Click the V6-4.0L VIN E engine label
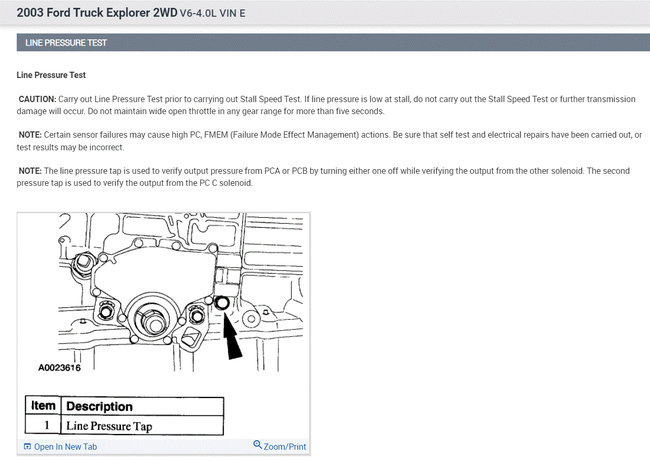The width and height of the screenshot is (650, 466). tap(212, 13)
